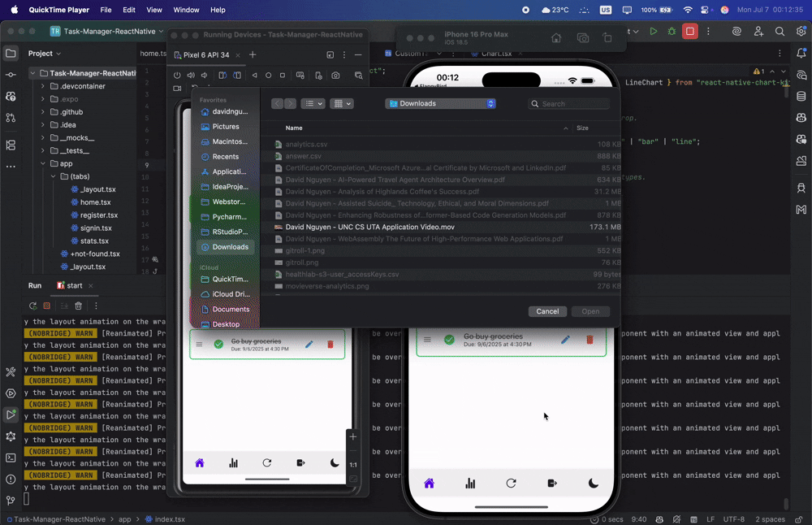812x525 pixels.
Task: Select Recents in file dialog sidebar
Action: (225, 157)
